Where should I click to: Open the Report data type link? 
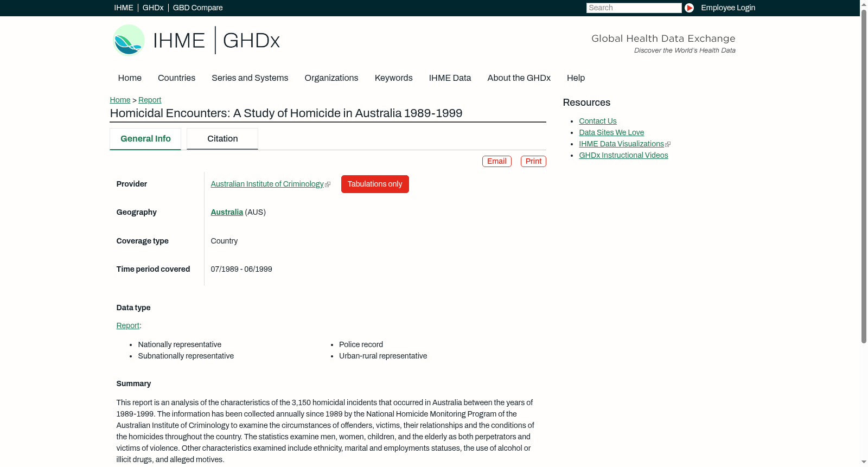pyautogui.click(x=128, y=326)
